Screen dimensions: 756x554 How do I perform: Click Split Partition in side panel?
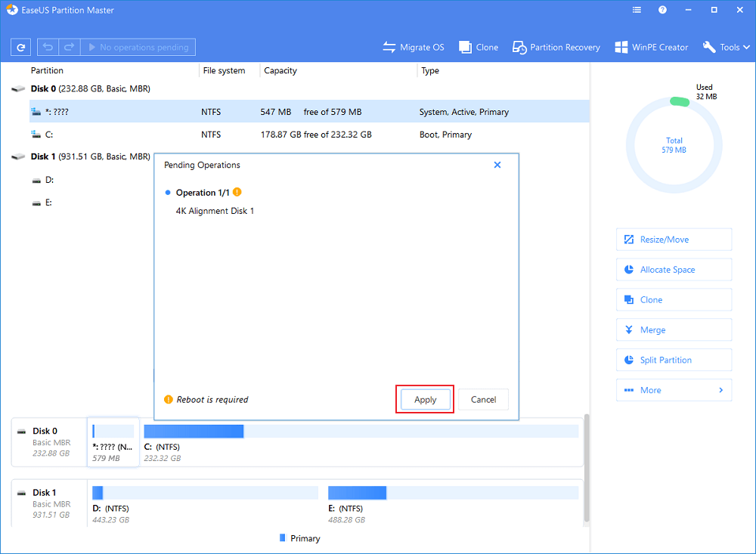[x=674, y=361]
